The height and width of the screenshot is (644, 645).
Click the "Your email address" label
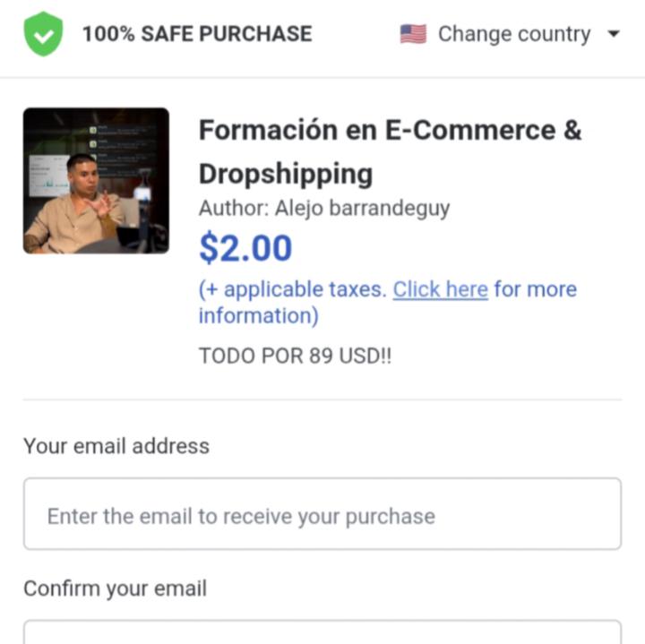(116, 446)
